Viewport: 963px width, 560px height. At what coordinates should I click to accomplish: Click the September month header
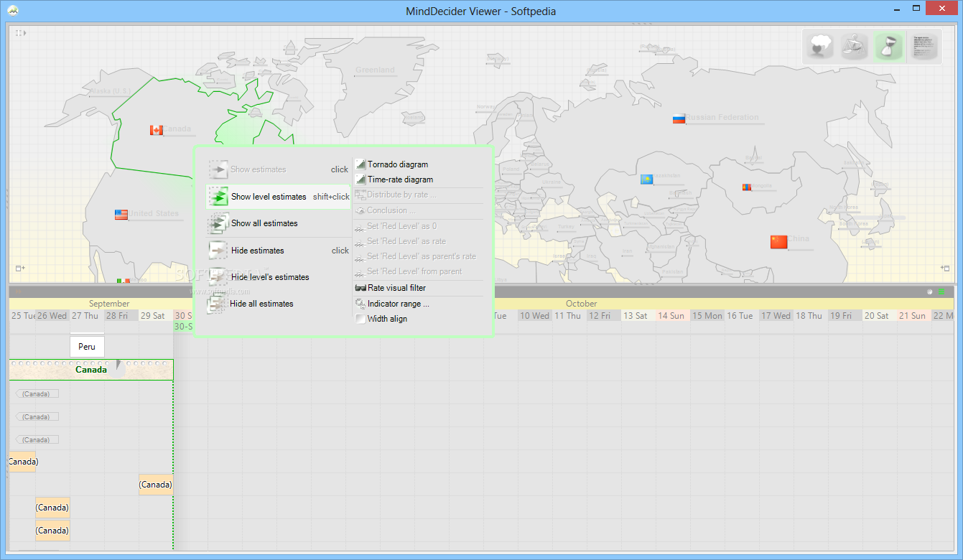109,304
